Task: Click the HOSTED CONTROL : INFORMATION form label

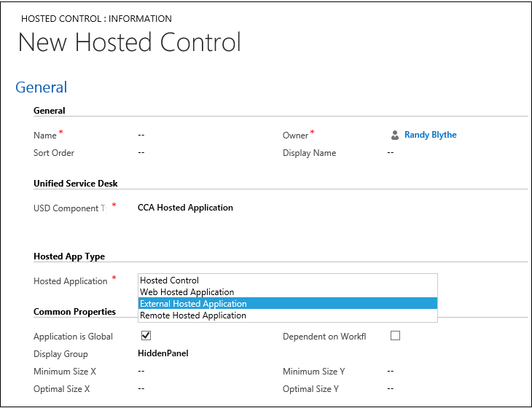Action: click(x=96, y=19)
